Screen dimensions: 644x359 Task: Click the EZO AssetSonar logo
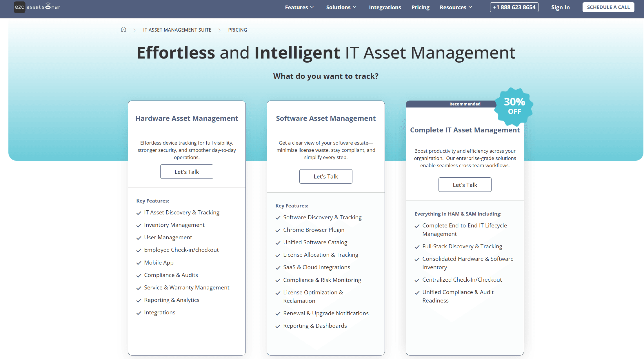click(x=37, y=7)
